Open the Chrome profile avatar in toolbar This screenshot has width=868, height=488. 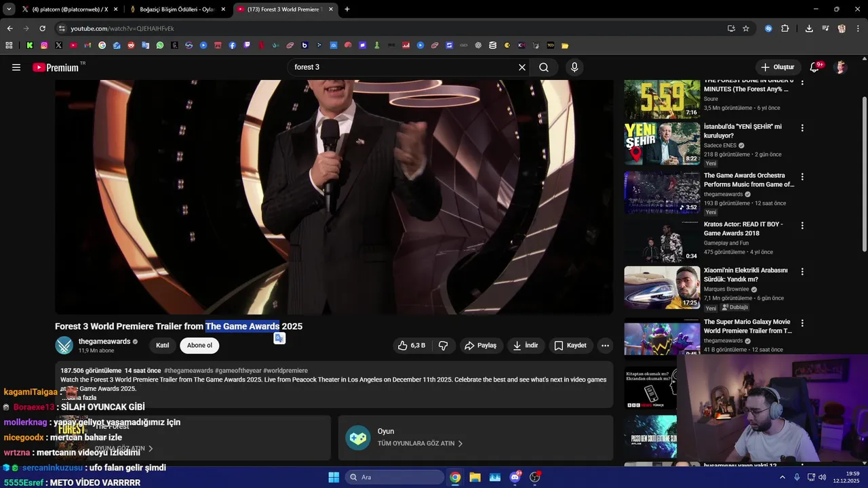(842, 28)
